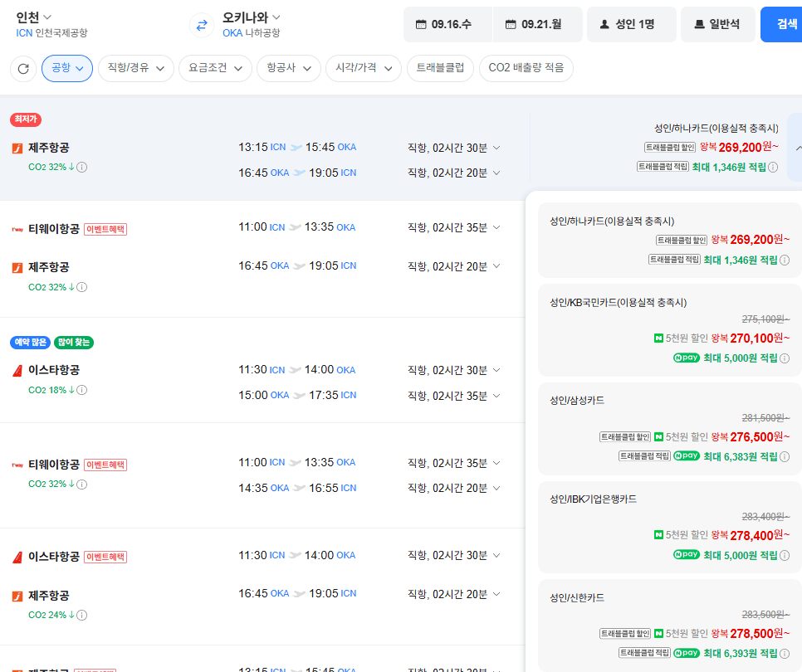
Task: Click the 티웨이항공 logo in second result
Action: pos(17,230)
